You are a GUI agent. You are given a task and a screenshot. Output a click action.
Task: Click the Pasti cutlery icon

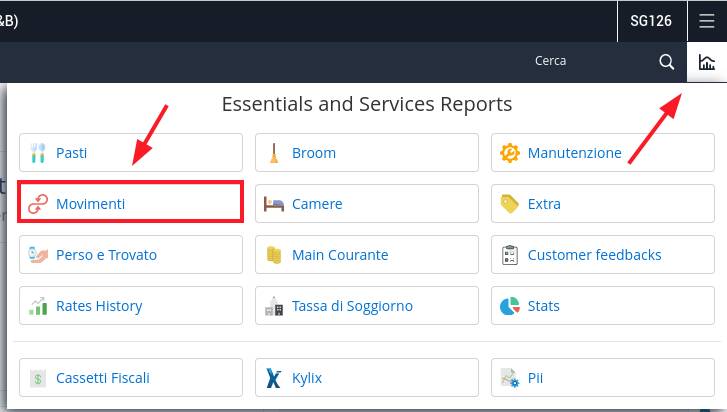38,153
